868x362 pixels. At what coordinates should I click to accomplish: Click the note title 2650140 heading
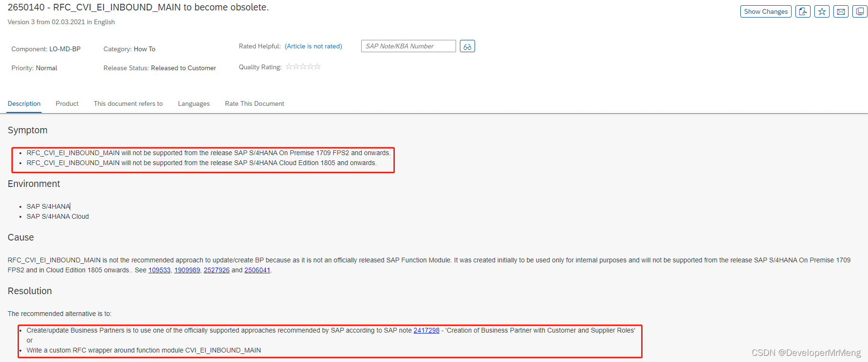(x=138, y=8)
